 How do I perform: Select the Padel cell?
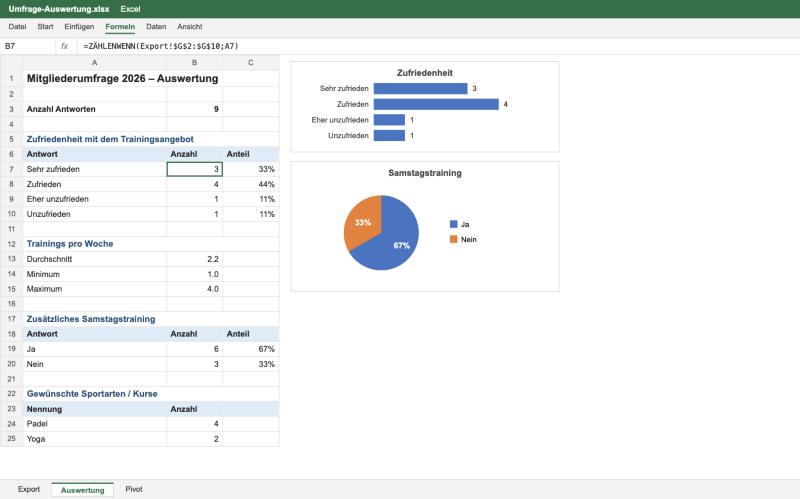94,424
